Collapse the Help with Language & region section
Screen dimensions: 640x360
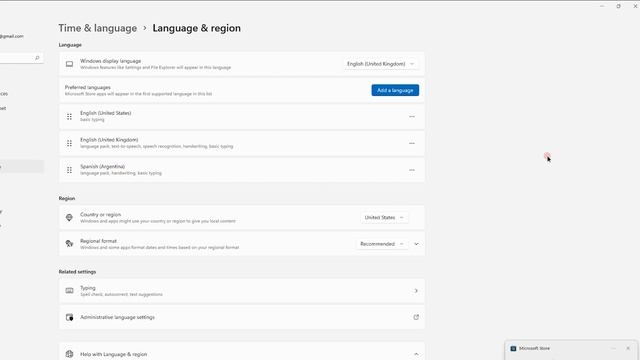pyautogui.click(x=416, y=354)
